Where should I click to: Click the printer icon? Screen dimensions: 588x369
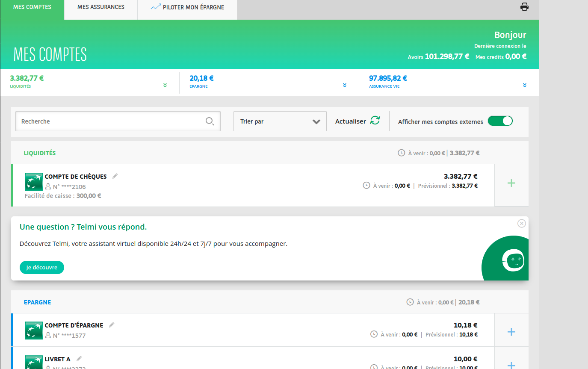[524, 6]
